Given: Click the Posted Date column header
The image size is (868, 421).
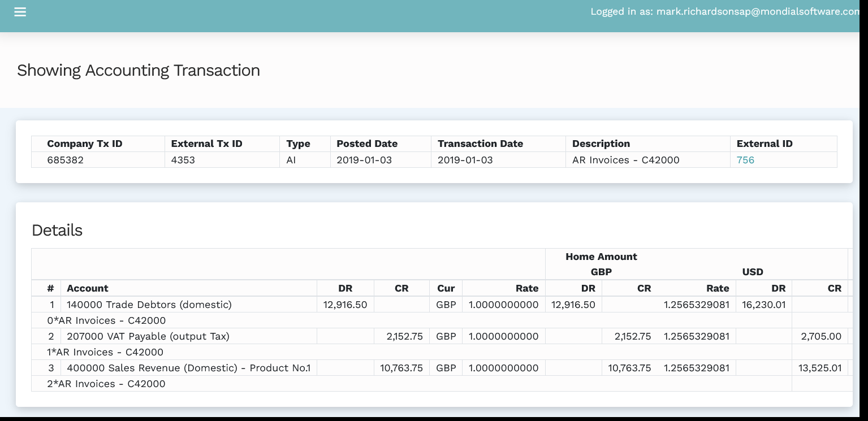Looking at the screenshot, I should click(367, 144).
